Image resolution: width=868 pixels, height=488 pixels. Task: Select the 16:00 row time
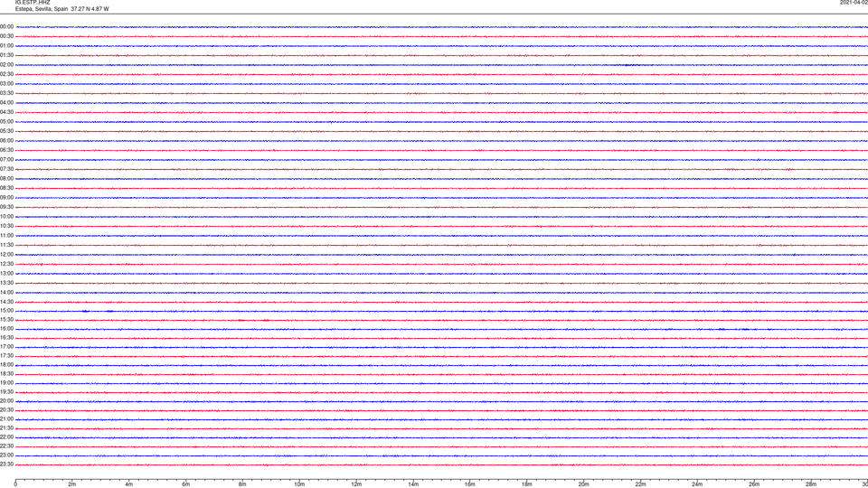pos(6,329)
